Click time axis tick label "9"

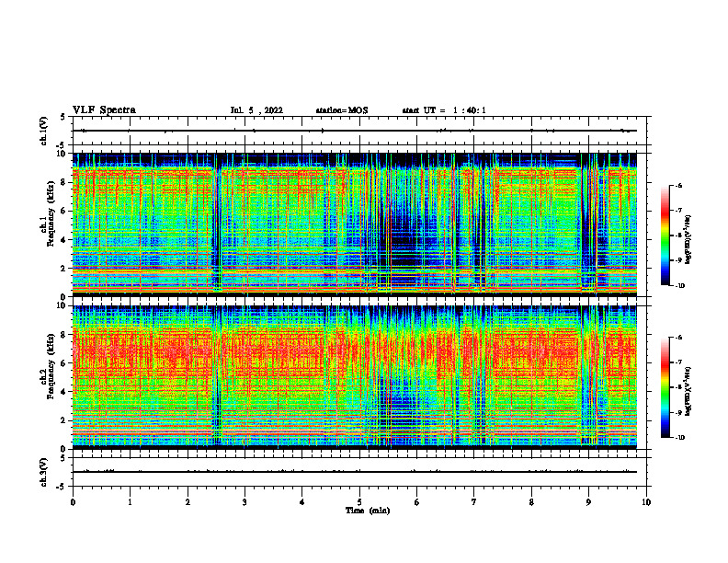tap(588, 502)
